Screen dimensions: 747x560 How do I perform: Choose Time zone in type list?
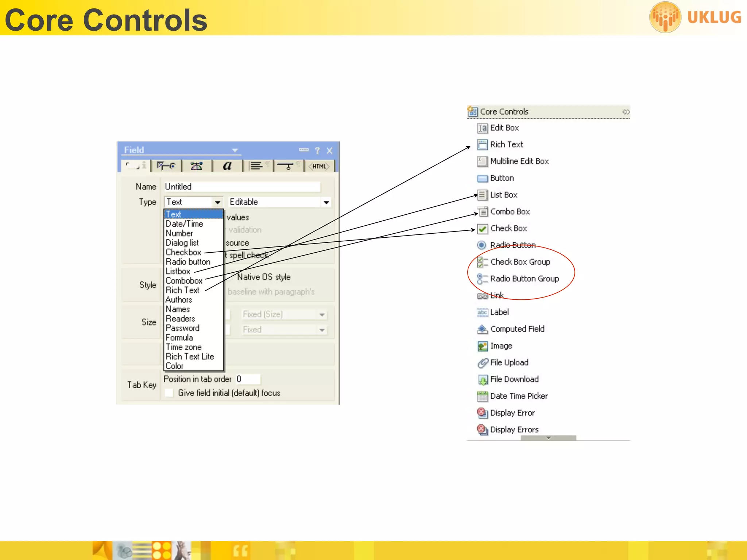pyautogui.click(x=184, y=347)
